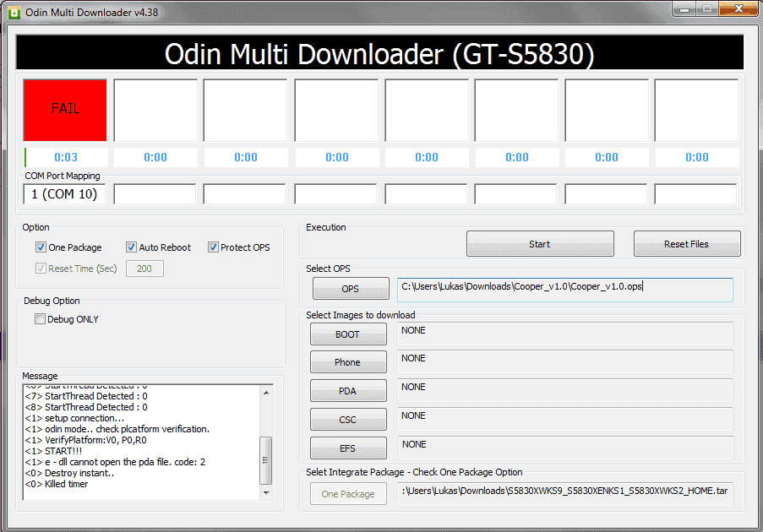
Task: Click log line 'Killed timer'
Action: point(57,484)
